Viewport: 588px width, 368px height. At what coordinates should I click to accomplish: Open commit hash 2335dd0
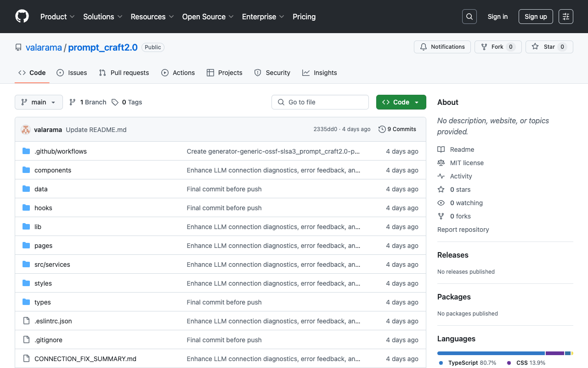[325, 129]
